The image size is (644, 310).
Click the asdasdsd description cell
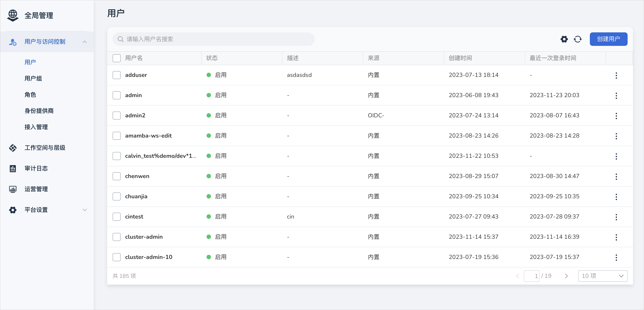point(299,75)
